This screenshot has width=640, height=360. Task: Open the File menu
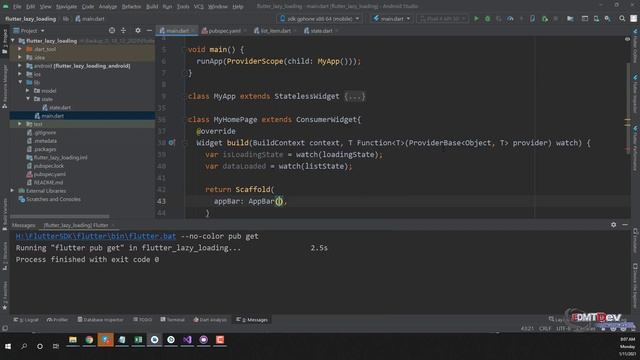17,7
